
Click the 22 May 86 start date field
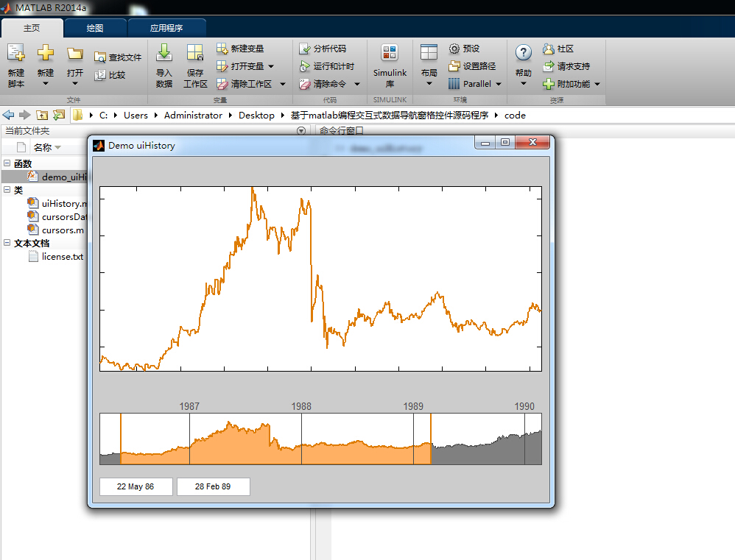click(136, 486)
